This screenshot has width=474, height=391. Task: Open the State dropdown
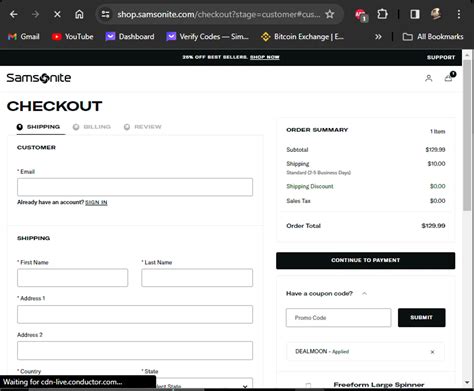[197, 384]
